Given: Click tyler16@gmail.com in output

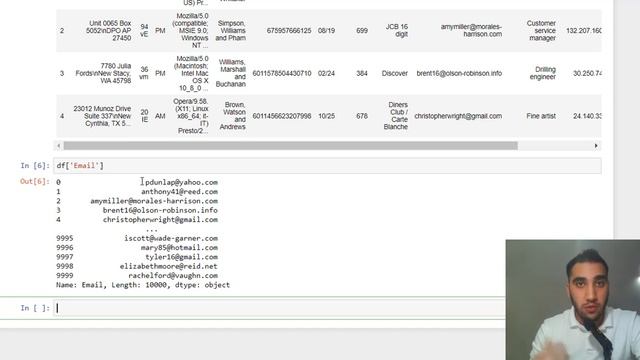Looking at the screenshot, I should tap(182, 257).
